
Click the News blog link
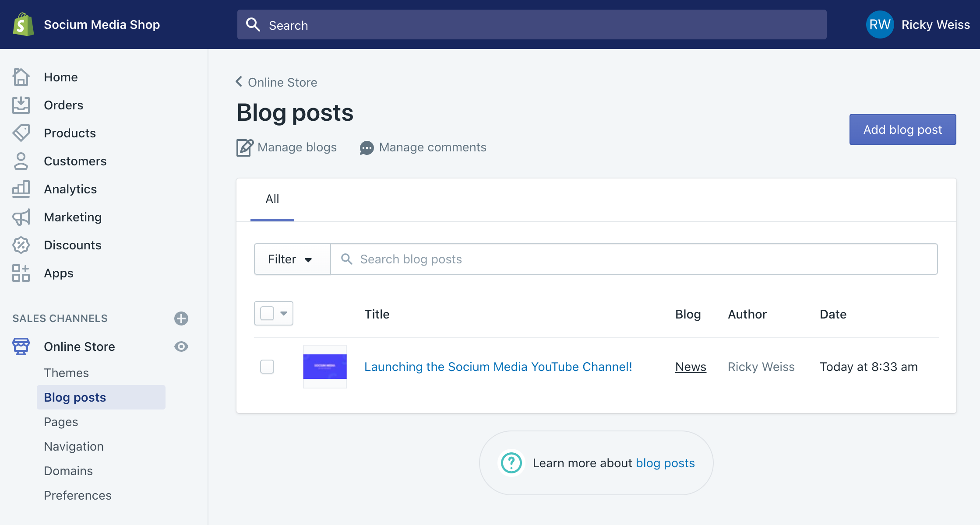(x=691, y=367)
